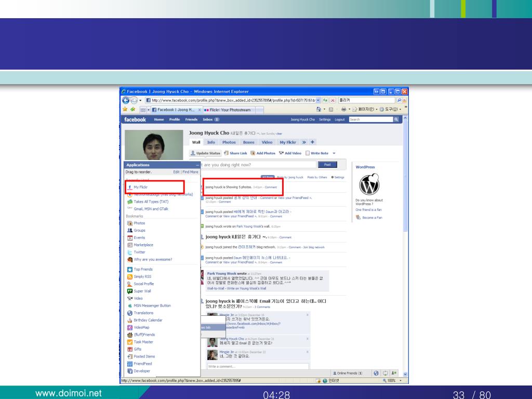Click the Add to Favorites icon
532x399 pixels.
click(x=132, y=109)
